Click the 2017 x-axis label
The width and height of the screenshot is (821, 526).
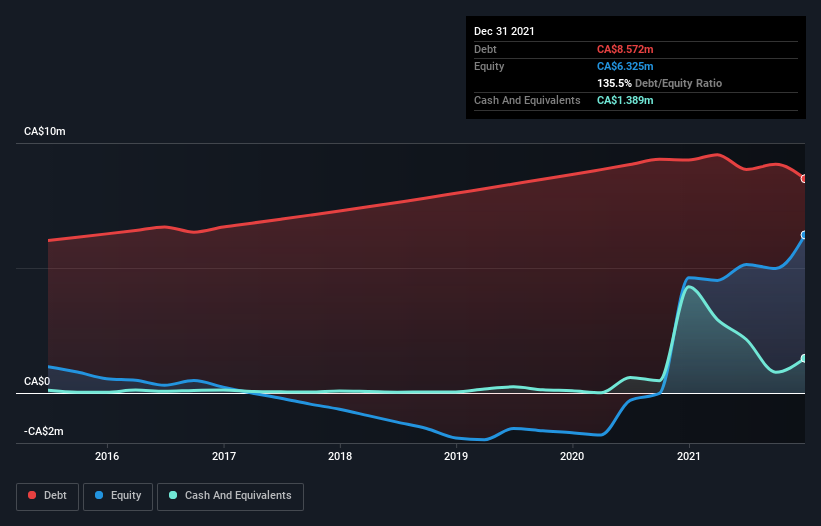pos(224,456)
